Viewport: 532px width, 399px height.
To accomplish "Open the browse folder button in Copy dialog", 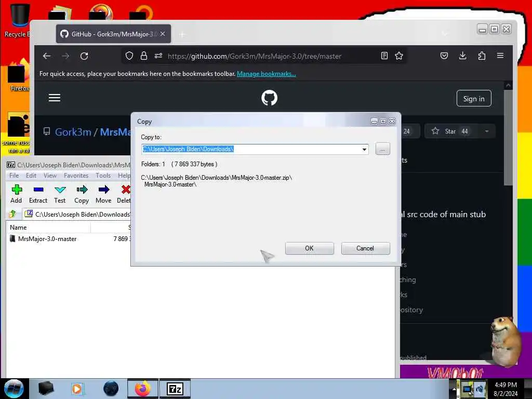I will pyautogui.click(x=383, y=149).
